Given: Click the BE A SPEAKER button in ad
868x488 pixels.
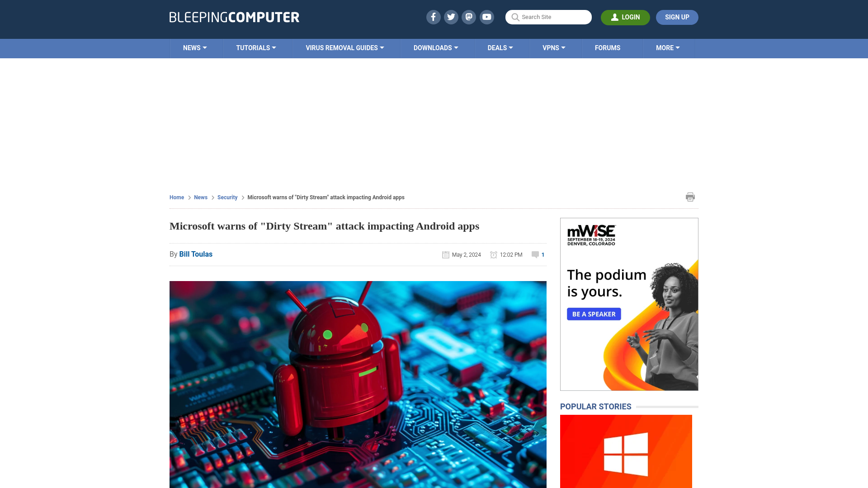Looking at the screenshot, I should click(594, 314).
